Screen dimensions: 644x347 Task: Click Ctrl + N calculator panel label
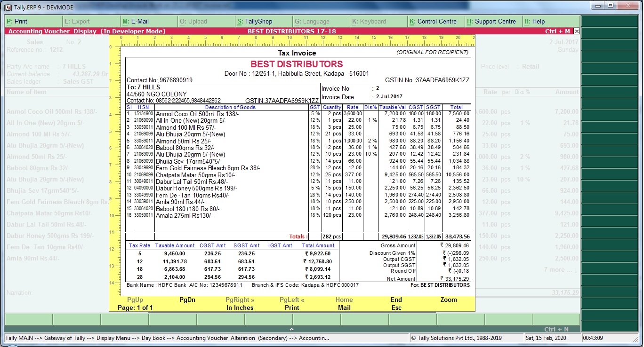556,330
